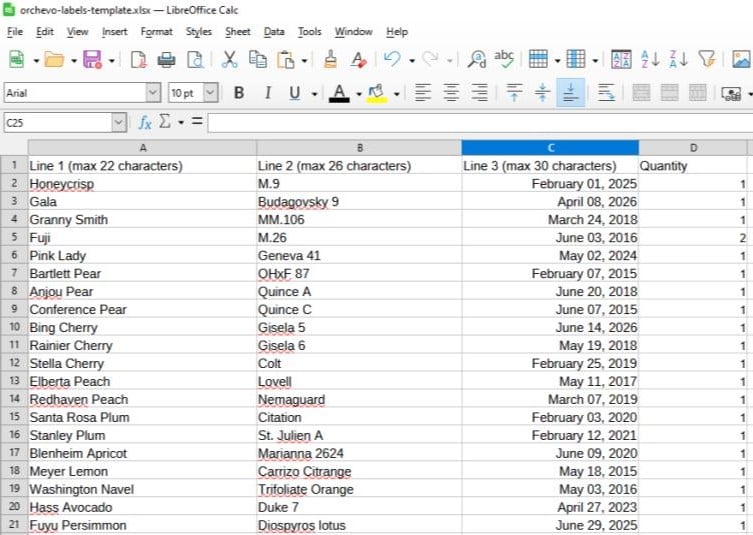
Task: Select column D header
Action: pos(693,148)
